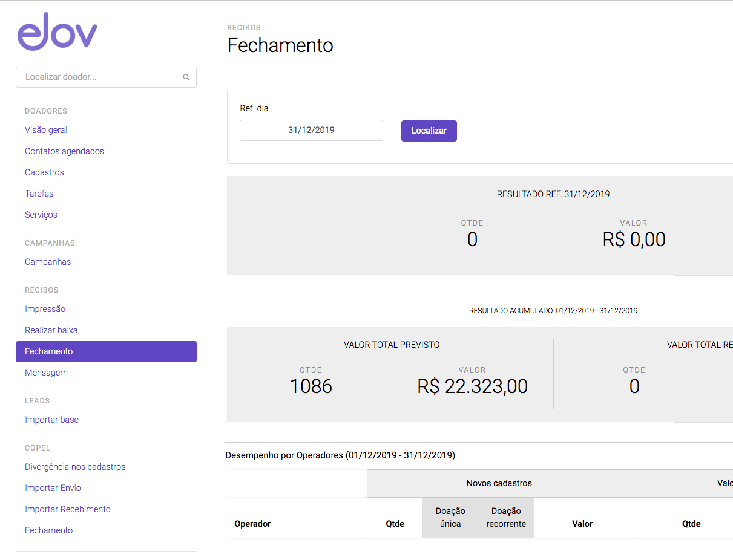Open Visão geral in the sidebar
Image resolution: width=733 pixels, height=560 pixels.
click(46, 130)
